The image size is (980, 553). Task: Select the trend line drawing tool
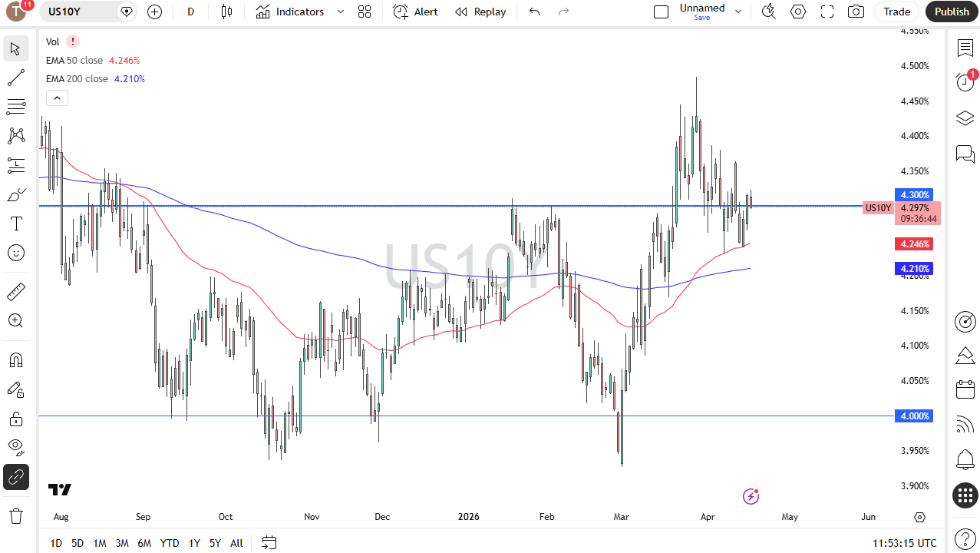15,78
